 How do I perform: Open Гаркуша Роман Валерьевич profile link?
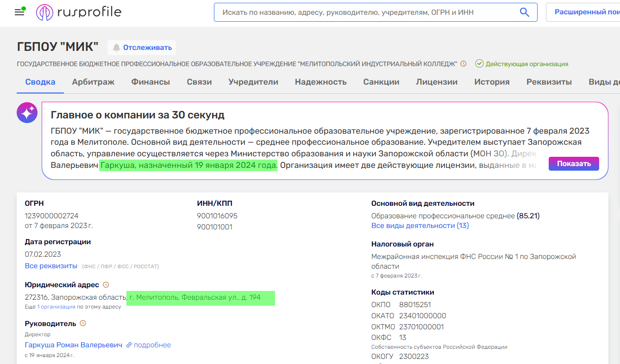(x=74, y=345)
